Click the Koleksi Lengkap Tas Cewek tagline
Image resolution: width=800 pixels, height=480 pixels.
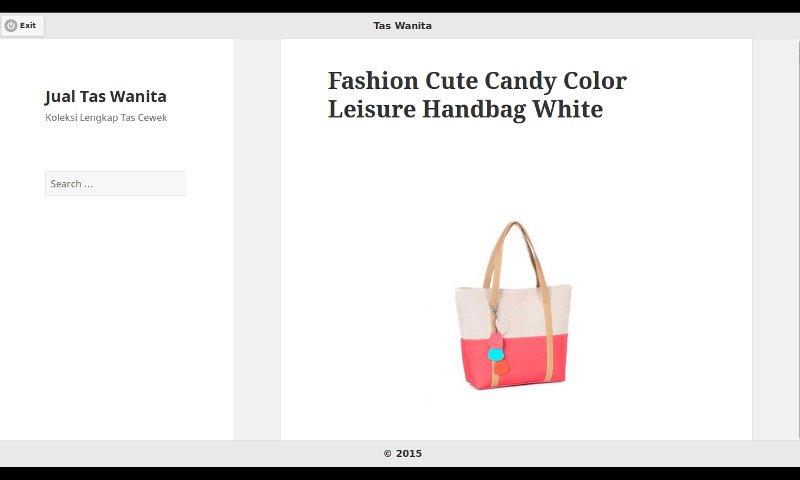click(106, 117)
